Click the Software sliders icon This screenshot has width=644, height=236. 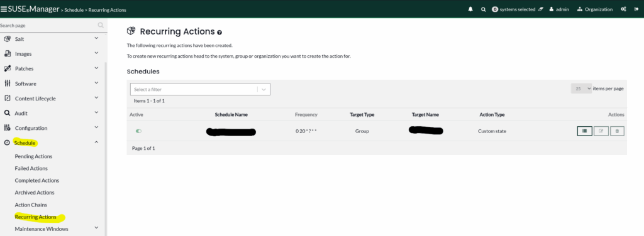point(7,83)
